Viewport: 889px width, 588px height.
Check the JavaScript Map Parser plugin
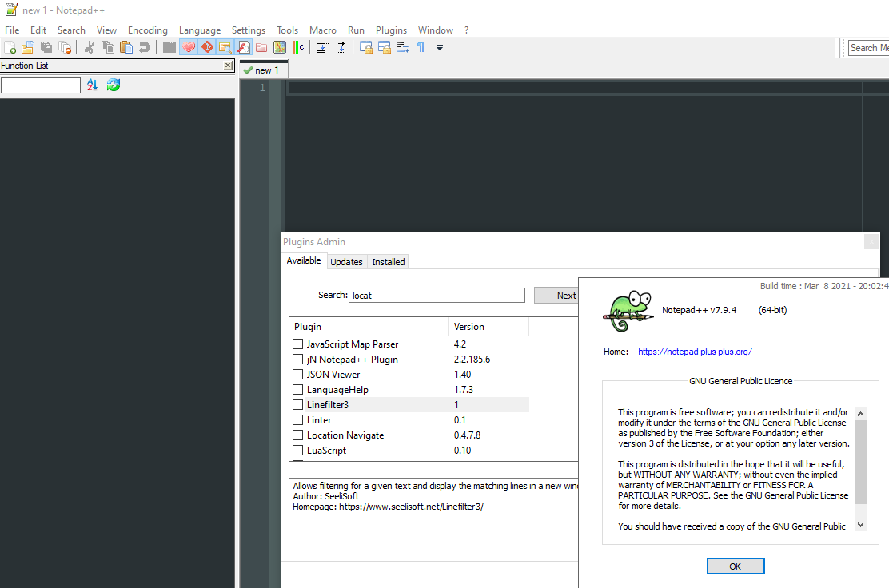297,344
